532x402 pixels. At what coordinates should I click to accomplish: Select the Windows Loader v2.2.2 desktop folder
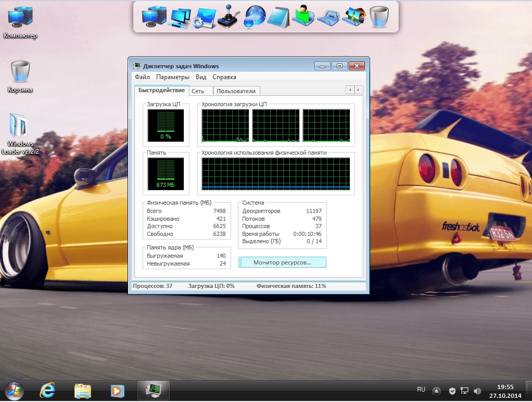[20, 134]
